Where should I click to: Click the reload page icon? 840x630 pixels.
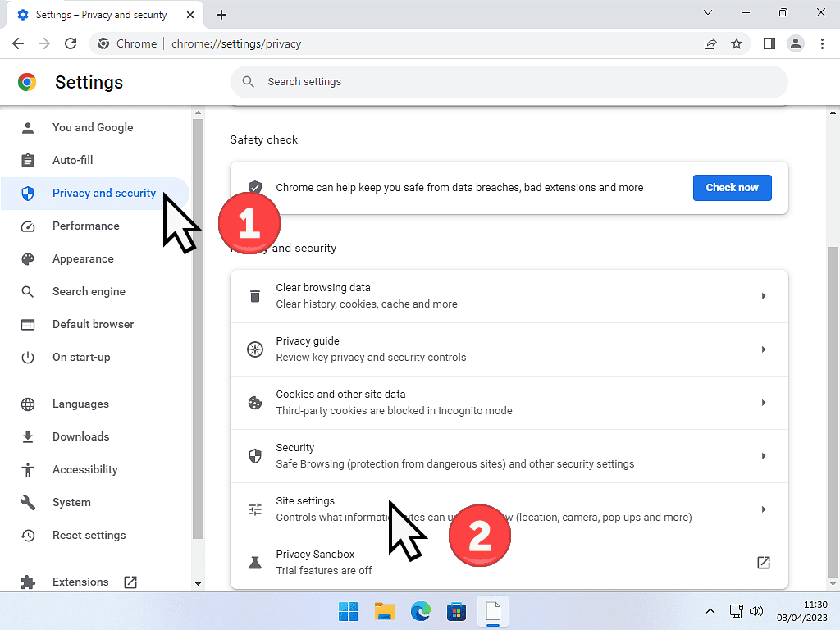(x=71, y=43)
